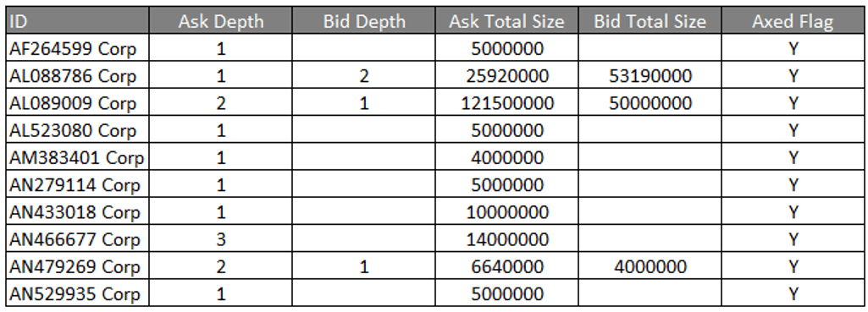
Task: Click the Axed Flag Y for AN529935
Action: (793, 293)
